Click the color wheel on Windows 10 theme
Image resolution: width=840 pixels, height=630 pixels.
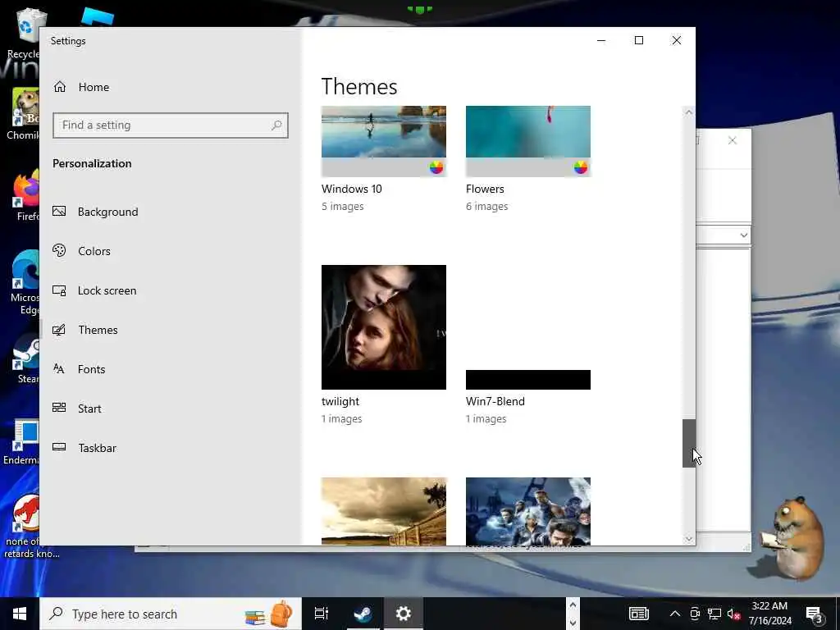point(436,167)
